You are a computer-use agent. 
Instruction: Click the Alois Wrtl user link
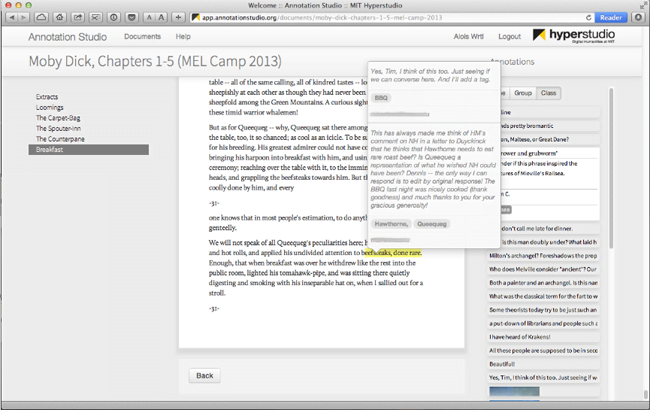[468, 36]
